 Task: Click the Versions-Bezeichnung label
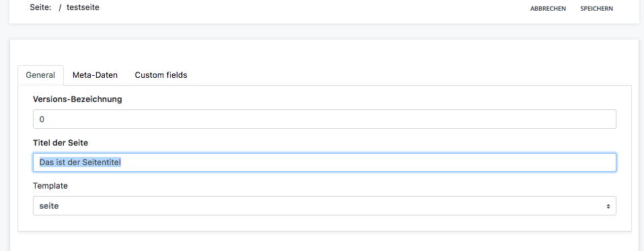click(77, 99)
